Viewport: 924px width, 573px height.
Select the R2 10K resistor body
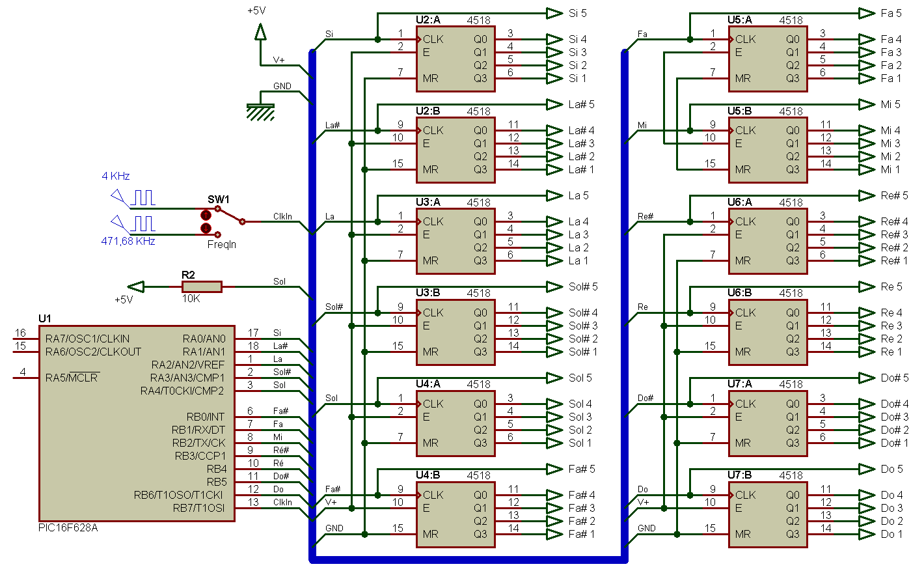202,286
